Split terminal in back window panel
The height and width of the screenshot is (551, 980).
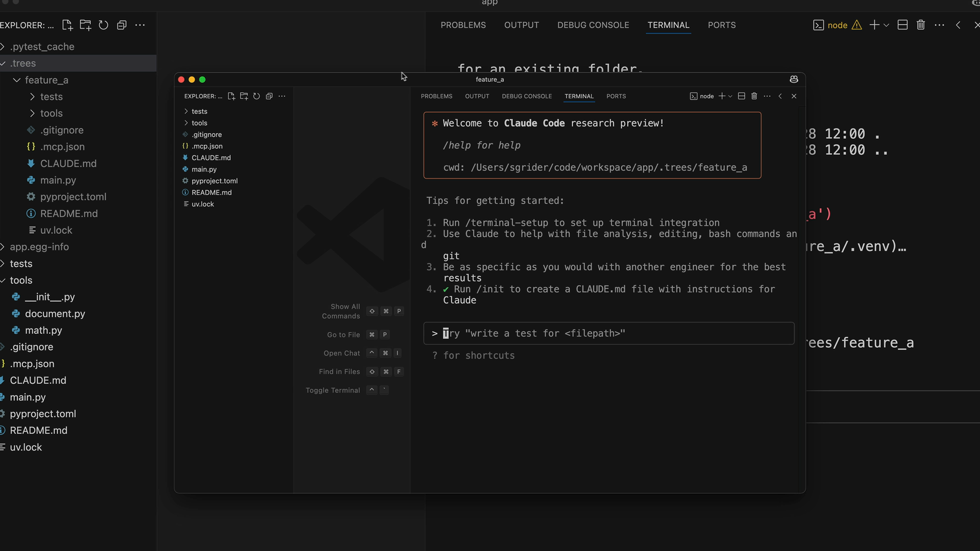(x=902, y=25)
